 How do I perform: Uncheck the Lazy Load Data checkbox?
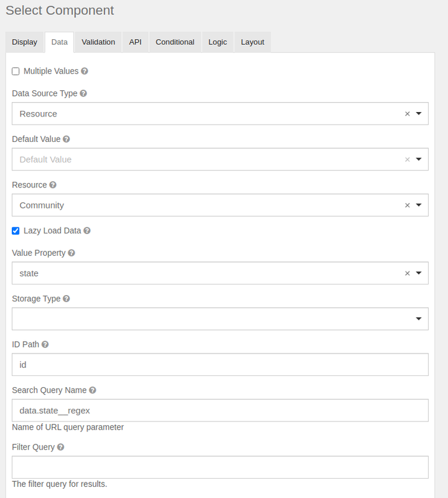(x=16, y=230)
